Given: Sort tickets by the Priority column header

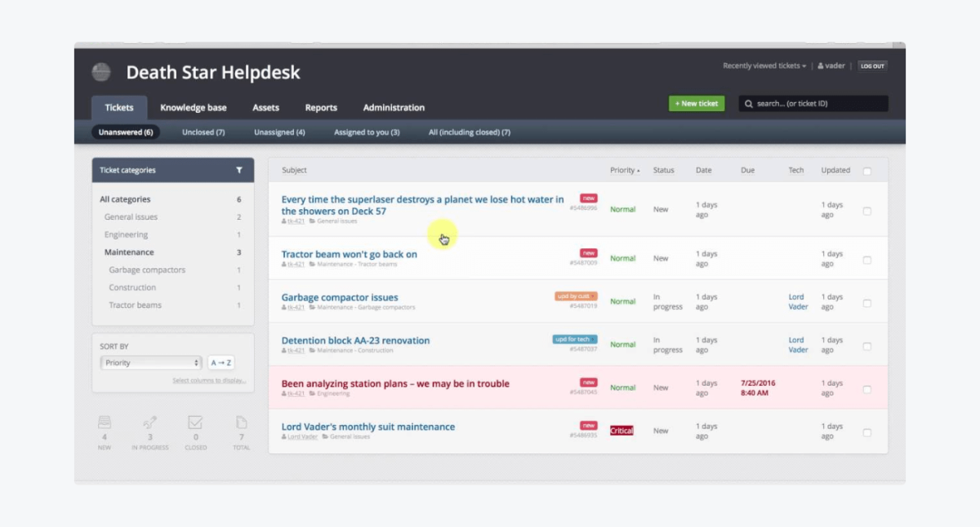Looking at the screenshot, I should [625, 171].
